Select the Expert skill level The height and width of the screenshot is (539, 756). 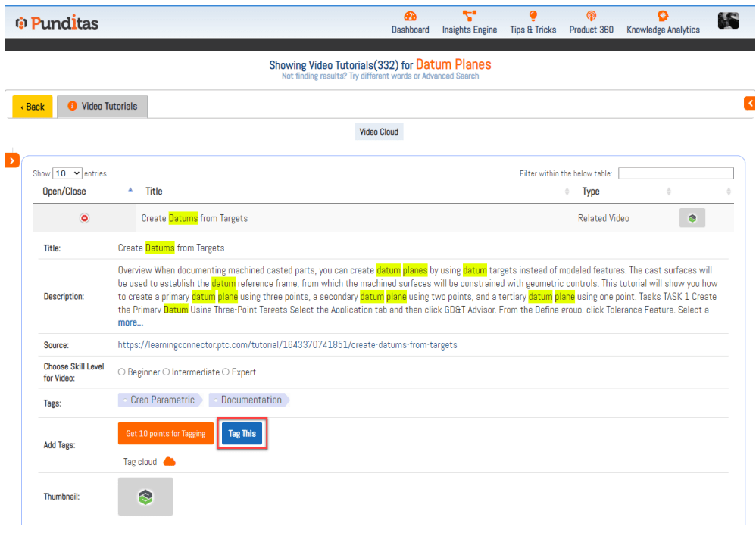226,372
